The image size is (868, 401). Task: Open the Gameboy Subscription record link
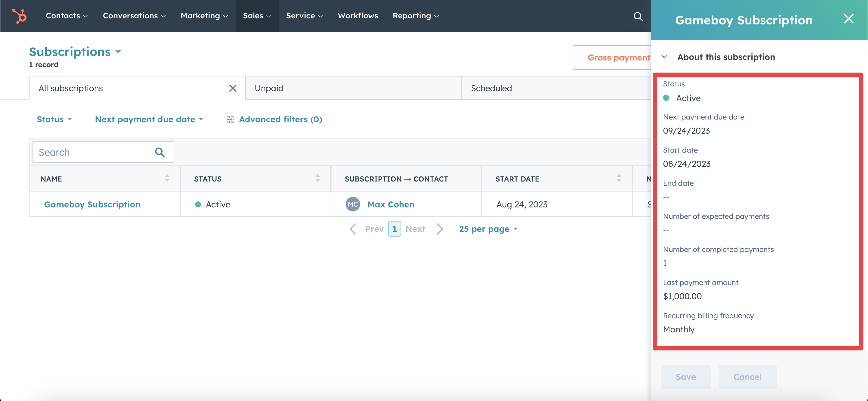(92, 204)
